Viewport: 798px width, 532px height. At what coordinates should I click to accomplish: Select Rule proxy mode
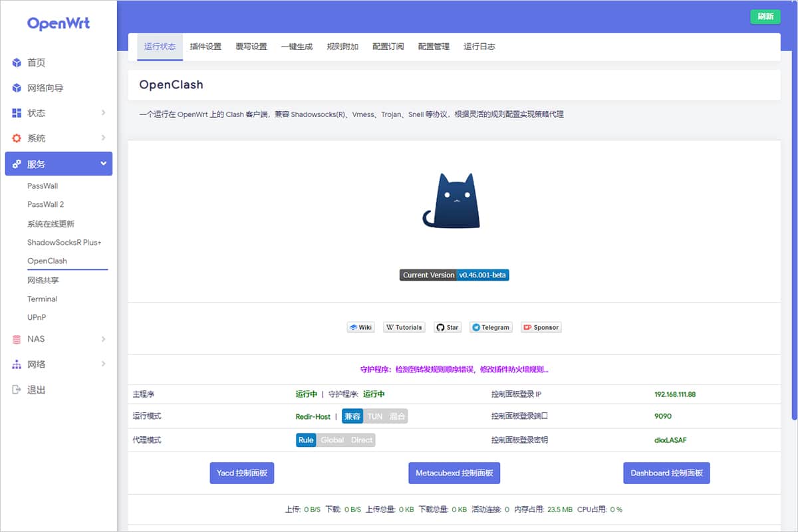coord(306,440)
